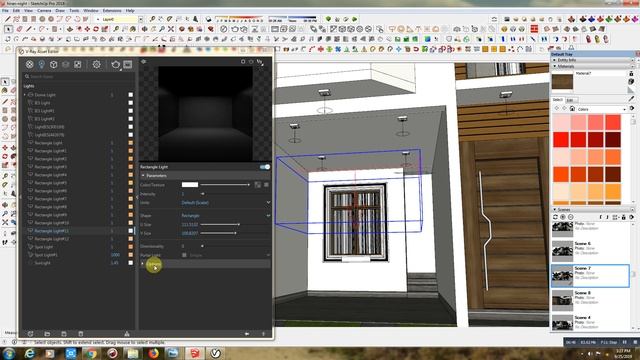Toggle SunLight enable checkbox

(x=131, y=263)
